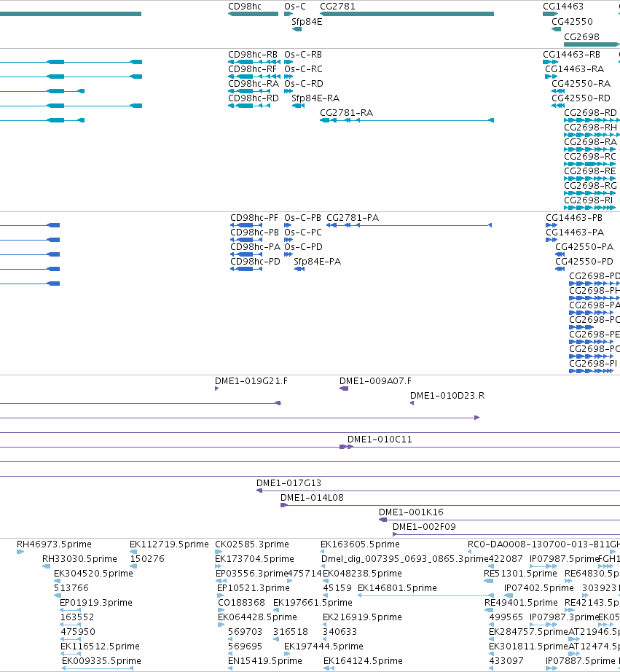Select transcript Sfp84E-RA

(x=298, y=106)
